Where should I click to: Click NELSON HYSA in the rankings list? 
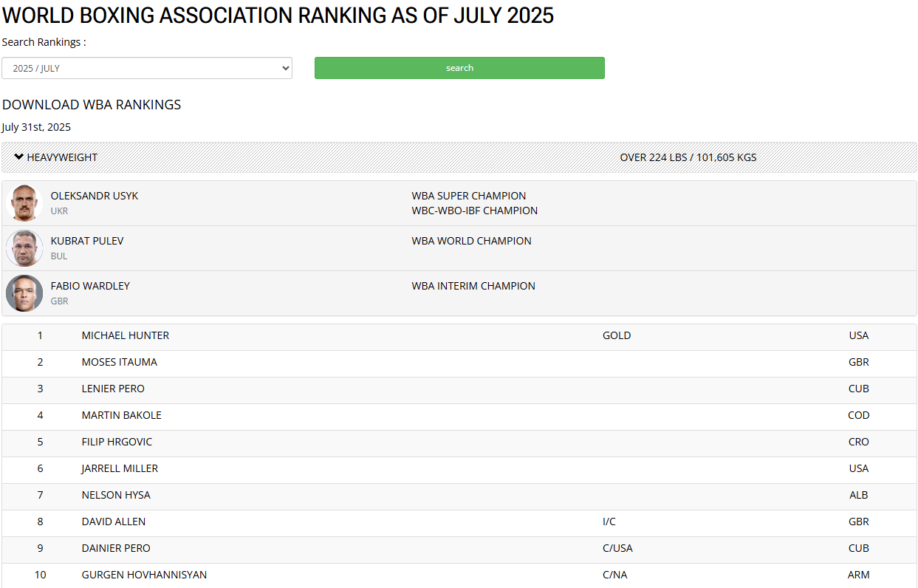116,495
